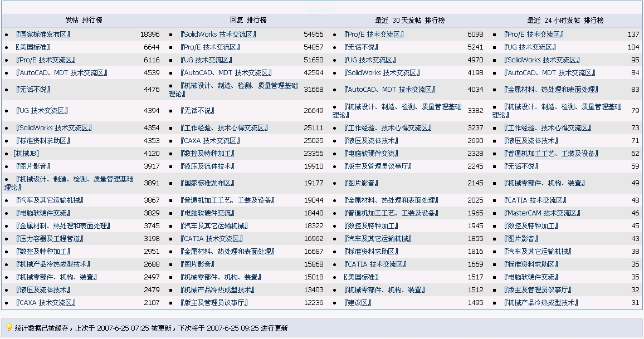Open 『UG 技术交流区』 with 51650 replies

pyautogui.click(x=206, y=60)
